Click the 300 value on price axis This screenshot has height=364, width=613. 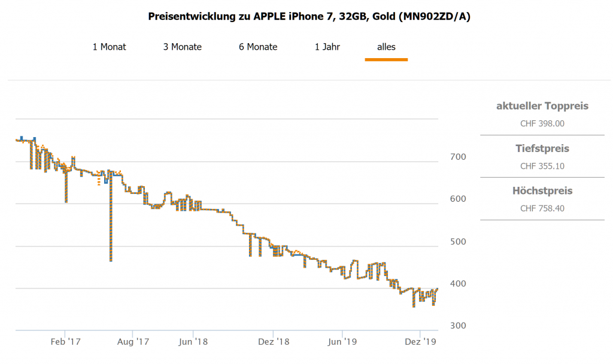459,326
